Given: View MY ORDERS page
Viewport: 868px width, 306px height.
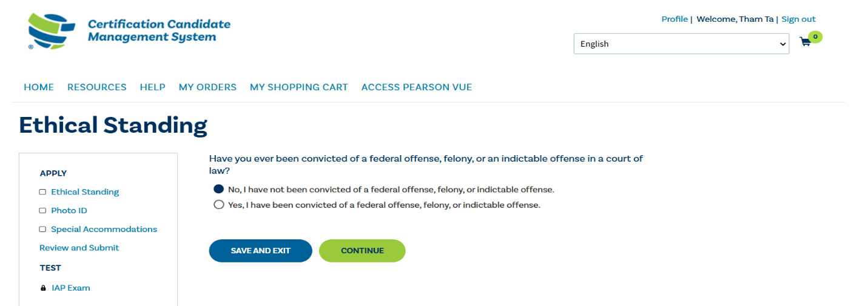Looking at the screenshot, I should click(x=207, y=87).
